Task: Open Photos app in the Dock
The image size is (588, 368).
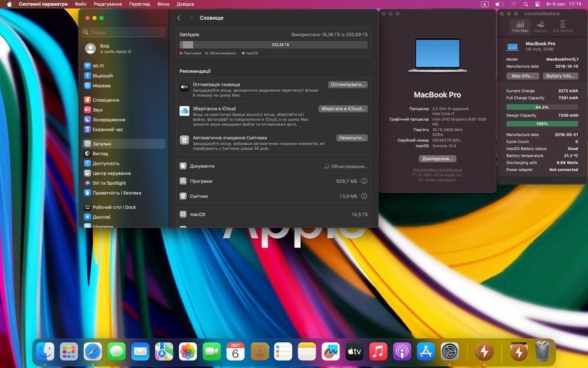Action: pos(188,352)
